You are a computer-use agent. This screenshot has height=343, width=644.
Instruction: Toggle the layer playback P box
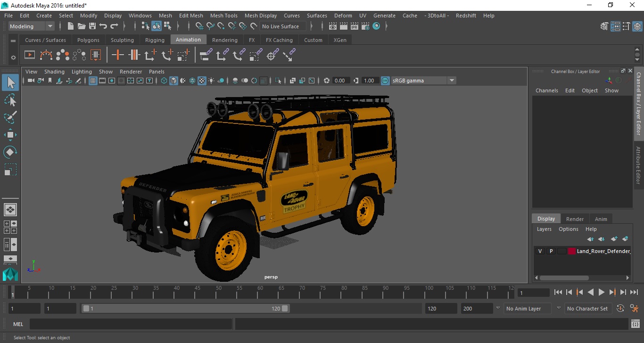coord(551,251)
